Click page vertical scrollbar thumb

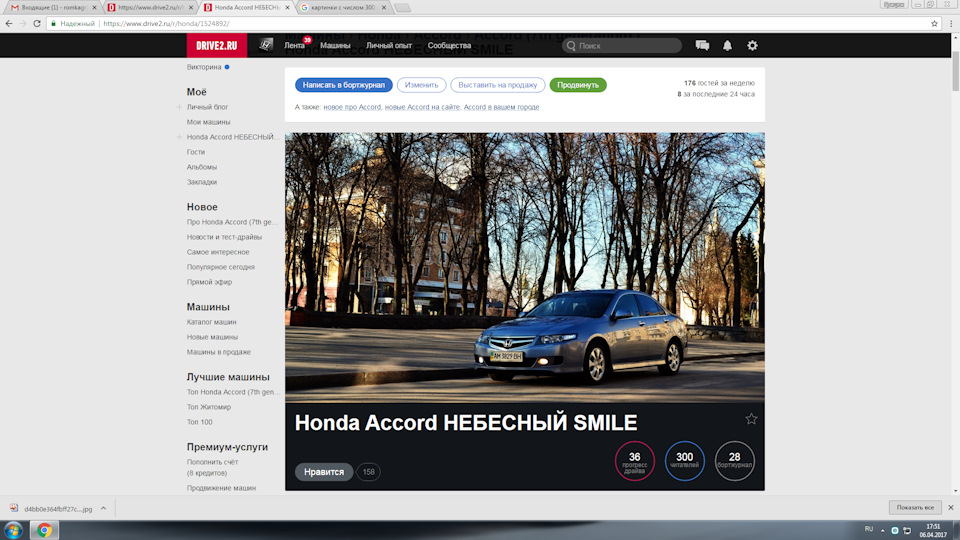click(955, 70)
